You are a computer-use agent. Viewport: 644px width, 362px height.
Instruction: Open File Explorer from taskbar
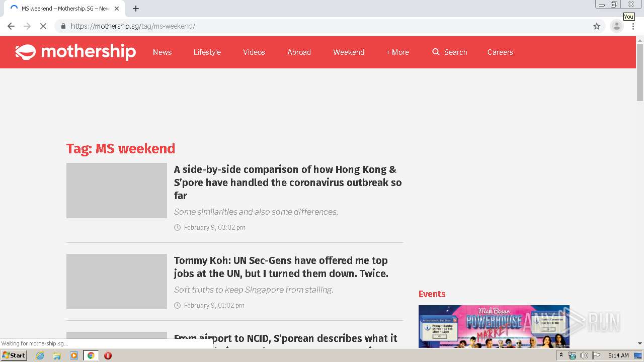(x=57, y=355)
